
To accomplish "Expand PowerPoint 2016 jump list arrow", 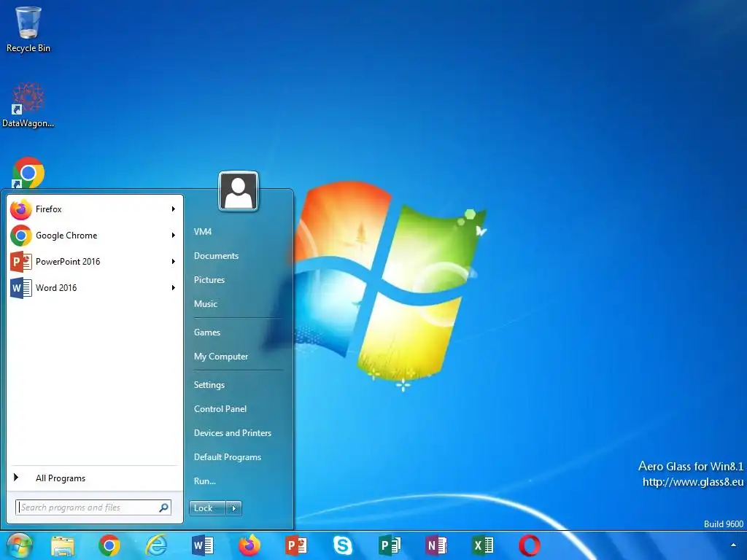I will pos(174,262).
